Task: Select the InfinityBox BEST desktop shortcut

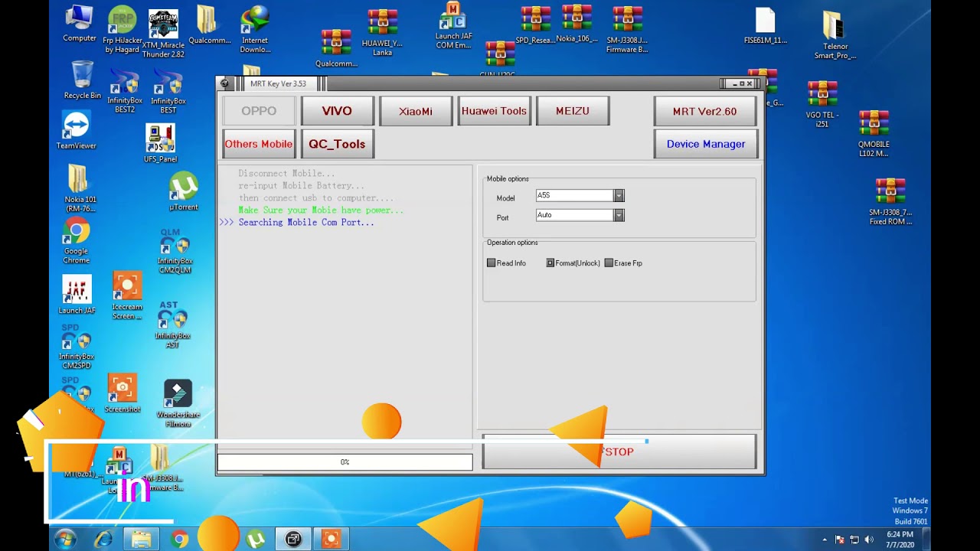Action: tap(168, 92)
